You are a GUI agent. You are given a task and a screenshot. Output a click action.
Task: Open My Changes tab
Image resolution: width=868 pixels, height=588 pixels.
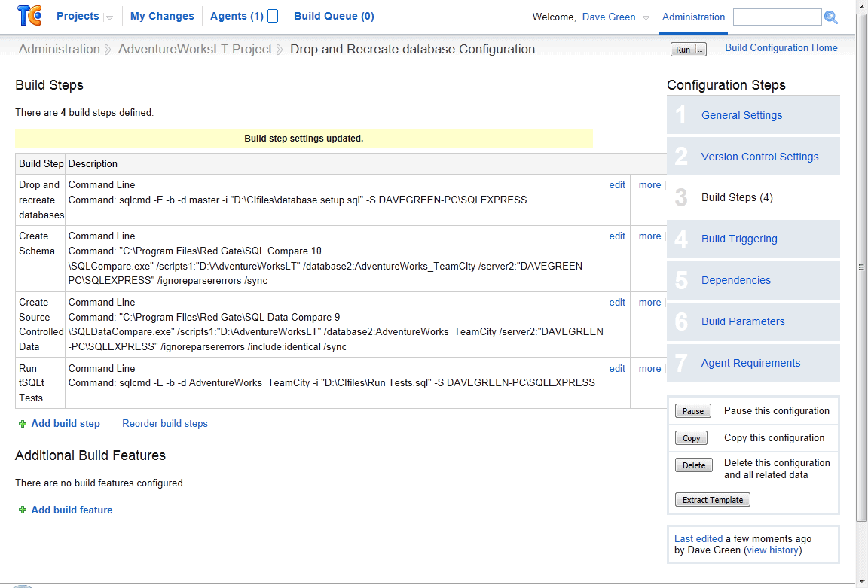pos(162,16)
